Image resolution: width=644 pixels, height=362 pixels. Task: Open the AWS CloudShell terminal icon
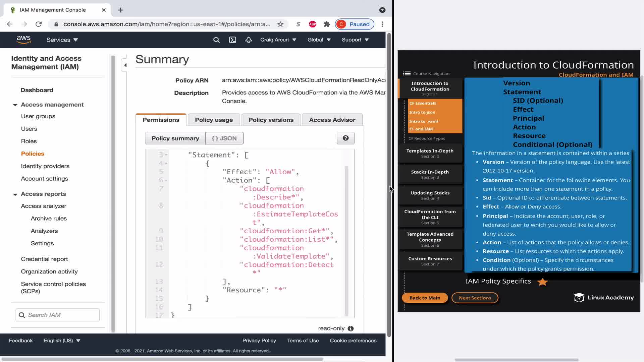point(232,40)
